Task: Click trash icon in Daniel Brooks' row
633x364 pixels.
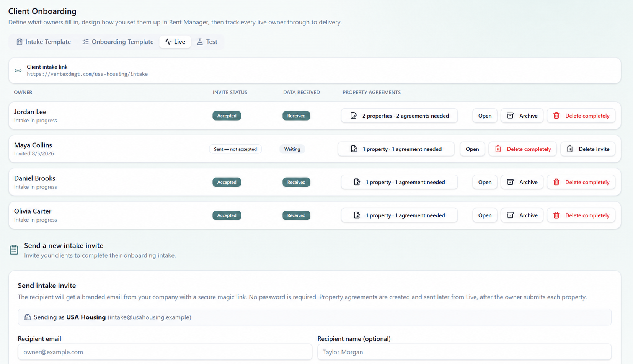Action: click(x=556, y=182)
